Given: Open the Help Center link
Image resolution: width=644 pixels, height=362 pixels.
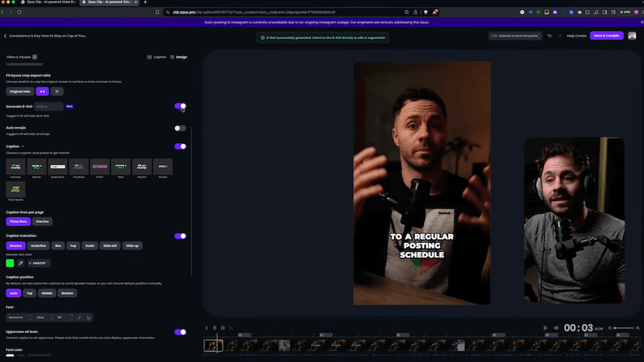Looking at the screenshot, I should tap(576, 35).
